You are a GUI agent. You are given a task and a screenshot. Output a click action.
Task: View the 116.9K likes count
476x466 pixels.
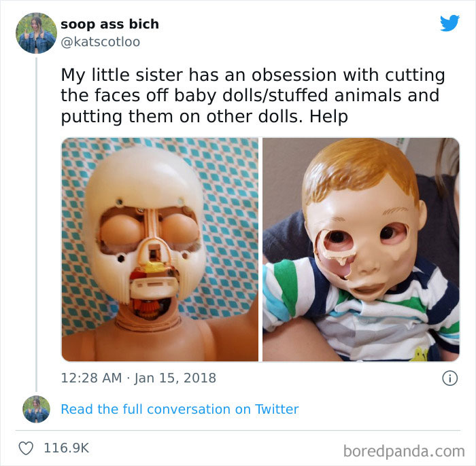pyautogui.click(x=66, y=448)
